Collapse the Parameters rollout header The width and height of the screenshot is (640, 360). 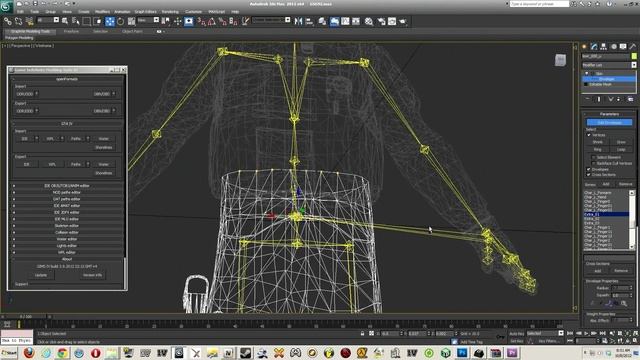[x=609, y=114]
